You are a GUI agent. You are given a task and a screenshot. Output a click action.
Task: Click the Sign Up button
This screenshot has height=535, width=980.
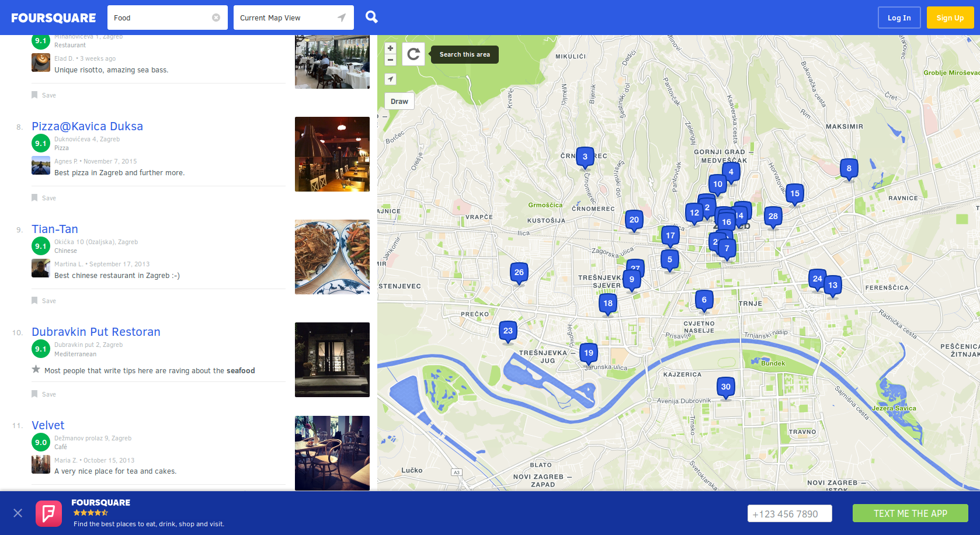pyautogui.click(x=950, y=18)
